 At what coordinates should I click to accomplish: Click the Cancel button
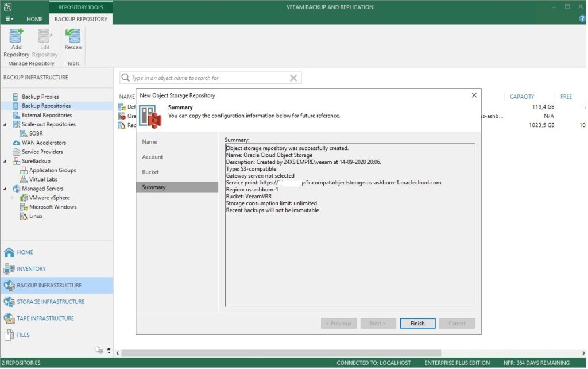point(457,323)
